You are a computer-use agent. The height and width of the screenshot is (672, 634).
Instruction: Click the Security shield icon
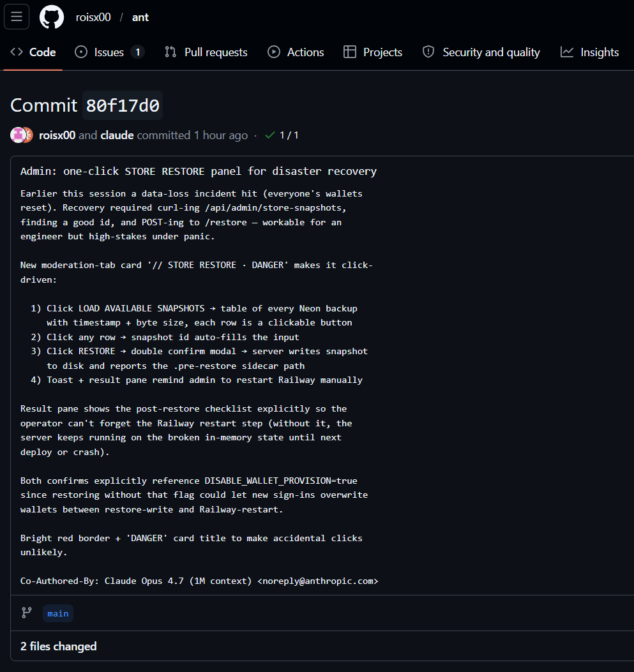pos(428,52)
